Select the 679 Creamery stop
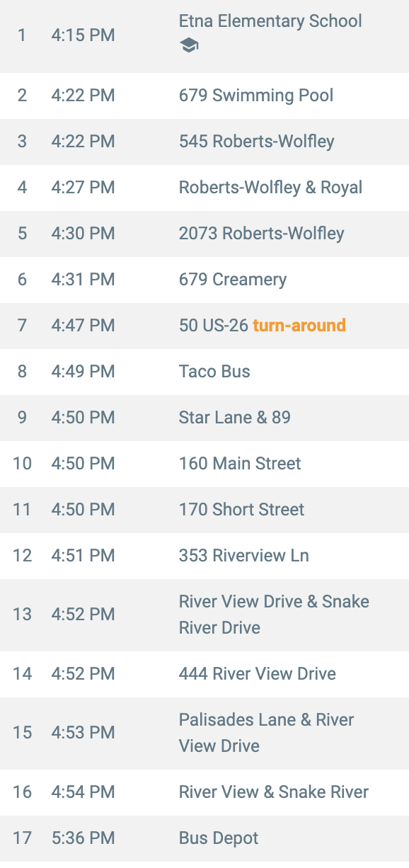 click(x=204, y=280)
